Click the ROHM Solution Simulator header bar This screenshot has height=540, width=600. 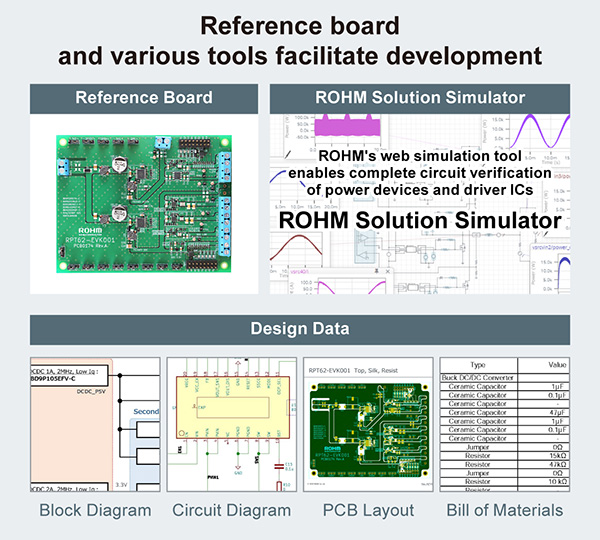[420, 99]
